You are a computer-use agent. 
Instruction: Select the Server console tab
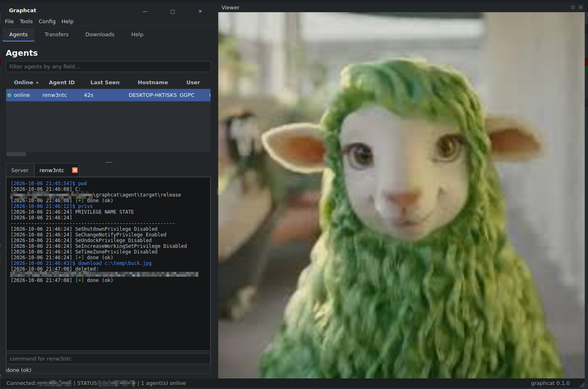tap(20, 170)
